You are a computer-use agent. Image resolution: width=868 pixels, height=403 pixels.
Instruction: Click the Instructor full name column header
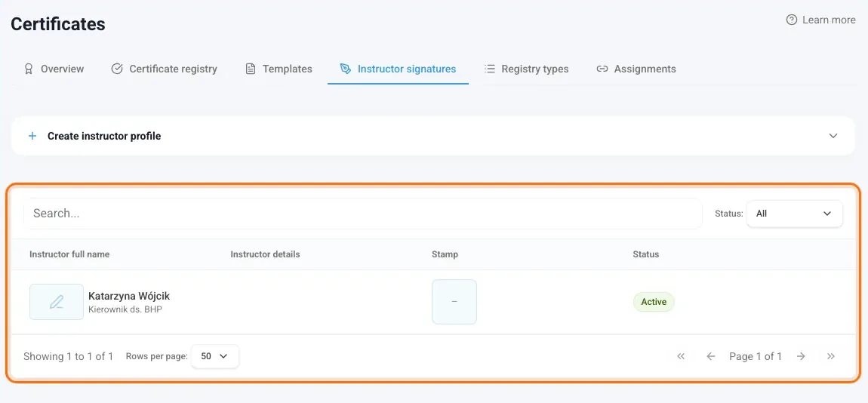coord(69,254)
